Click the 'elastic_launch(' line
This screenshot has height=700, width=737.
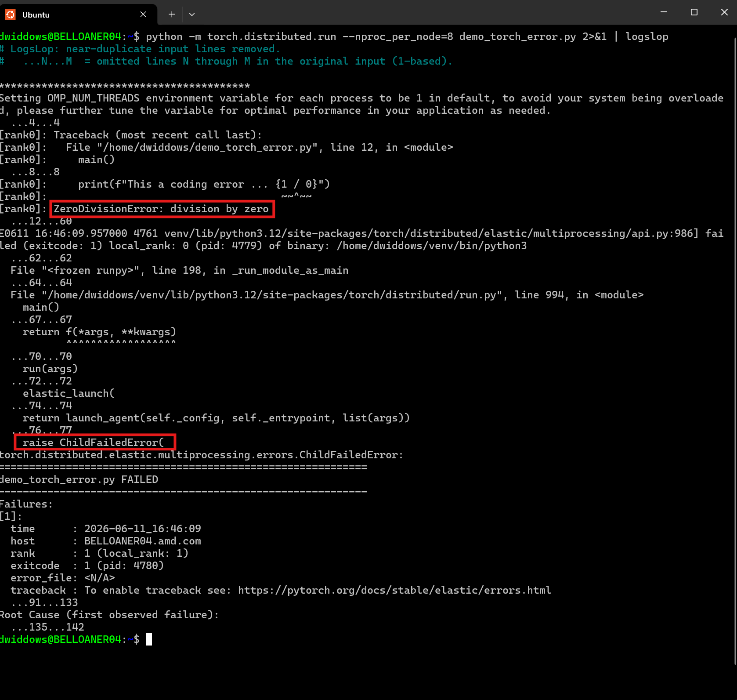click(69, 393)
